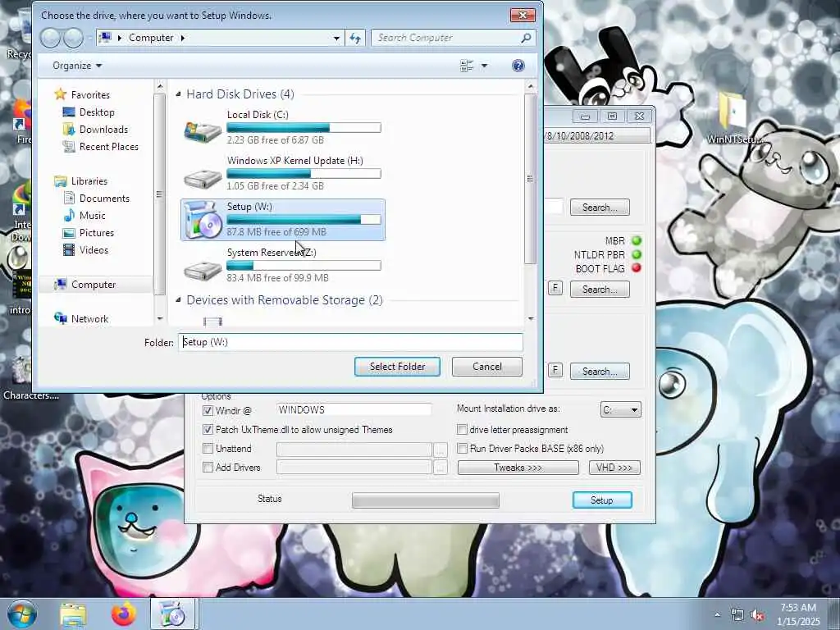The height and width of the screenshot is (630, 840).
Task: Open the WinNTSetup desktop folder
Action: [x=733, y=118]
